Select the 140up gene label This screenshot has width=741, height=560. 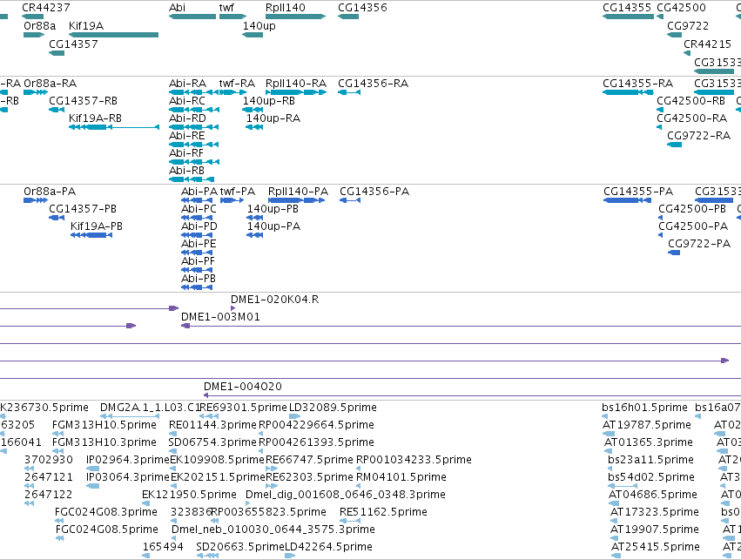[x=259, y=25]
